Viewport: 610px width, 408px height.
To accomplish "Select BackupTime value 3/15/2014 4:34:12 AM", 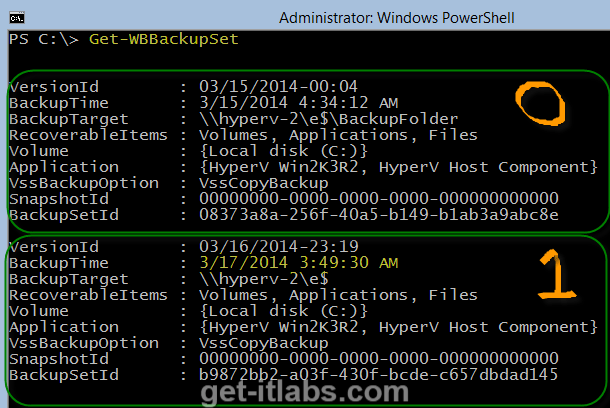I will coord(298,103).
